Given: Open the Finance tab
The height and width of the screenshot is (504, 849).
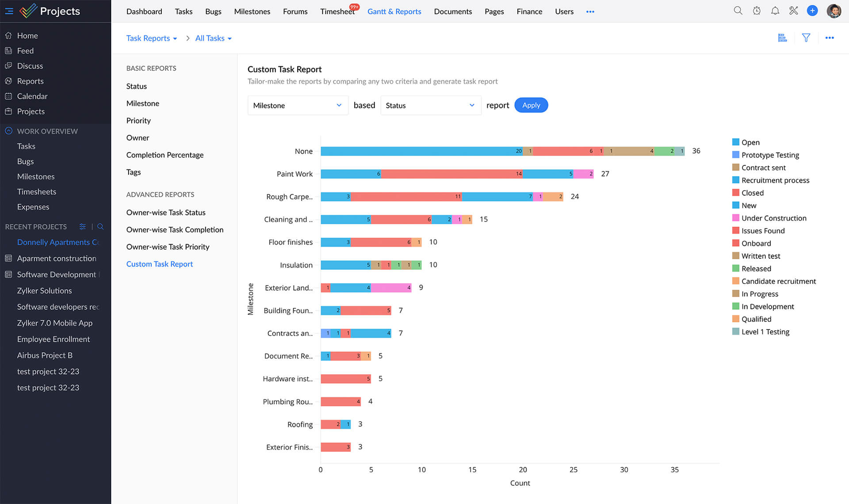Looking at the screenshot, I should pos(529,11).
